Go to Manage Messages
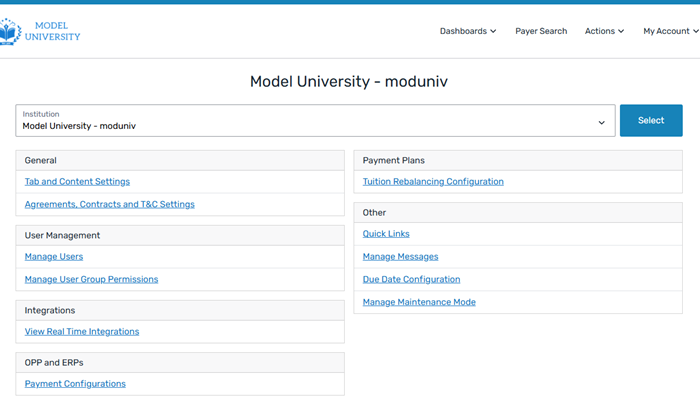The height and width of the screenshot is (400, 700). click(x=400, y=257)
